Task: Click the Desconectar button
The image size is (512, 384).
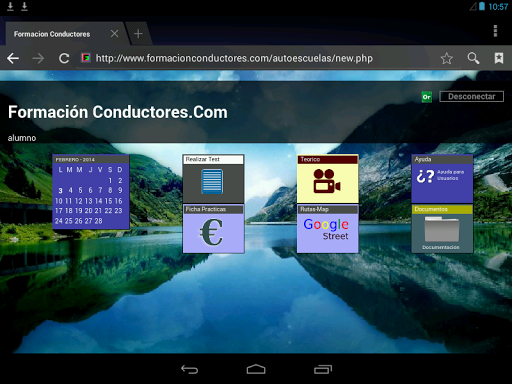Action: pyautogui.click(x=471, y=97)
